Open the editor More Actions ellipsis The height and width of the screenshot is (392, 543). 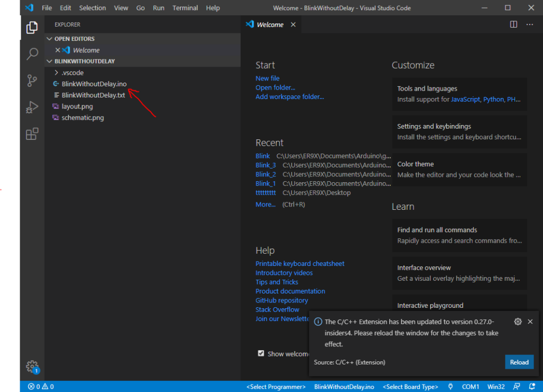[x=530, y=24]
